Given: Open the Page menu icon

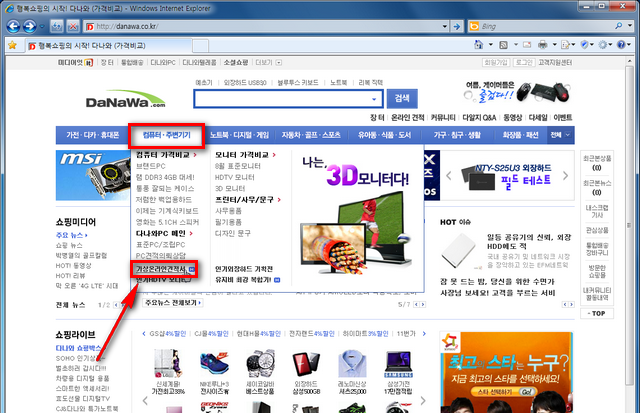Looking at the screenshot, I should [x=565, y=44].
